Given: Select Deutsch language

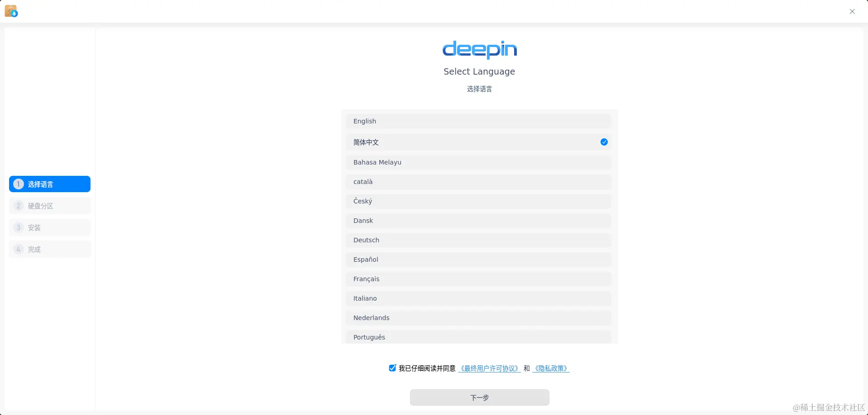Looking at the screenshot, I should (x=479, y=240).
